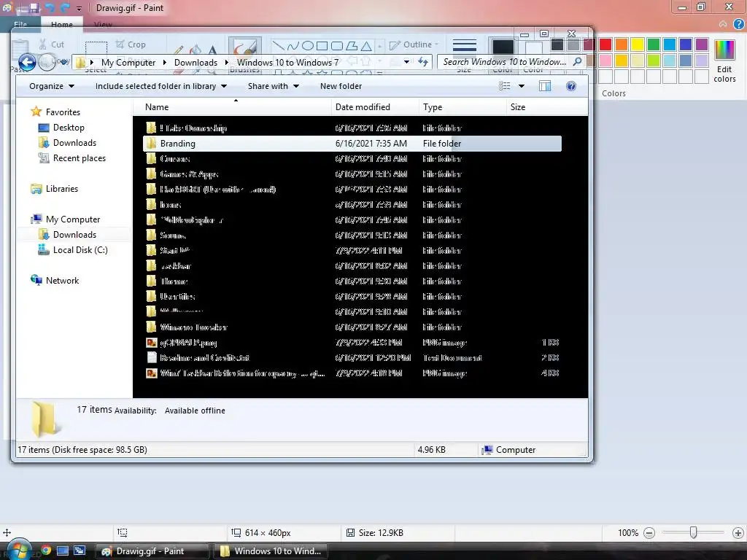747x560 pixels.
Task: Save the drawing via Paint quick access
Action: [34, 7]
